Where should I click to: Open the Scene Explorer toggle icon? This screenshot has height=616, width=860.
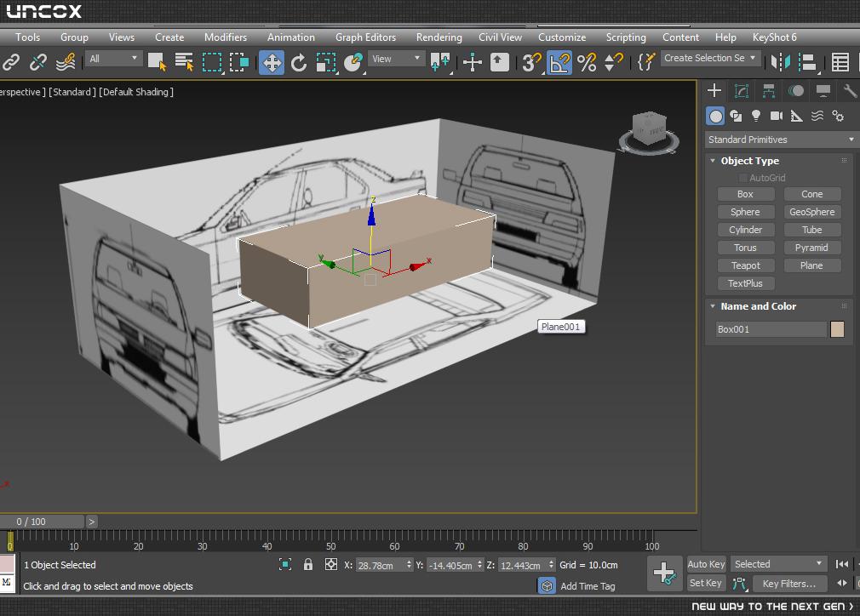pos(840,62)
